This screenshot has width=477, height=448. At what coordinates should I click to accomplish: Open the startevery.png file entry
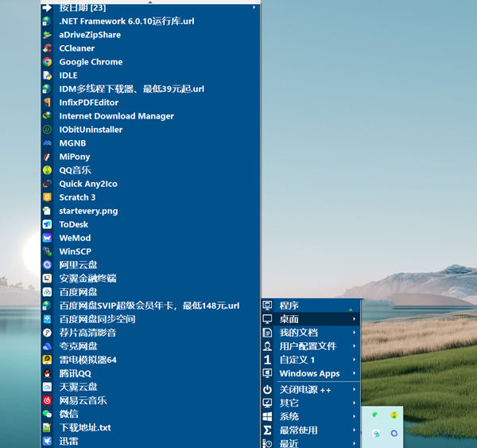(88, 211)
